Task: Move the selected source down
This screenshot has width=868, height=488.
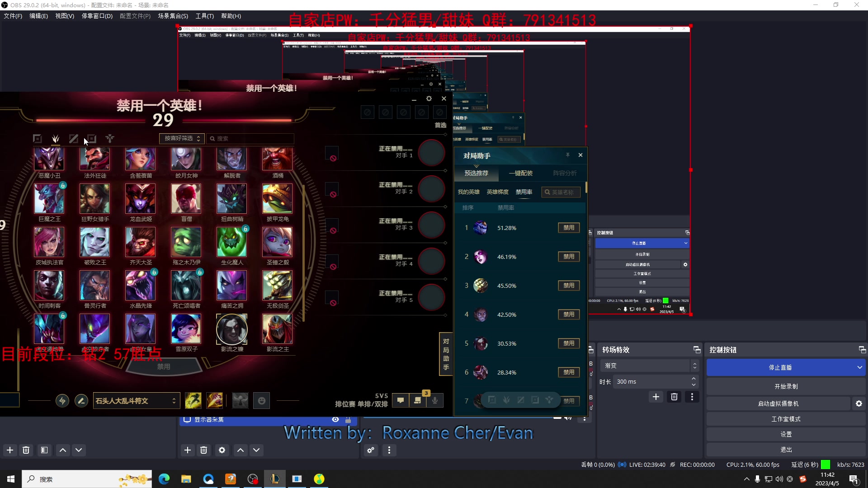Action: coord(256,450)
